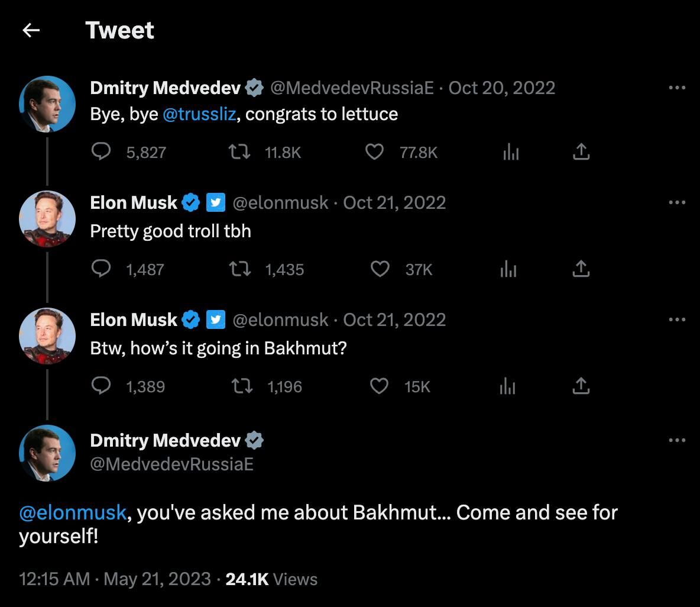
Task: Retweet the 'congrats to lettuce' tweet
Action: 239,152
